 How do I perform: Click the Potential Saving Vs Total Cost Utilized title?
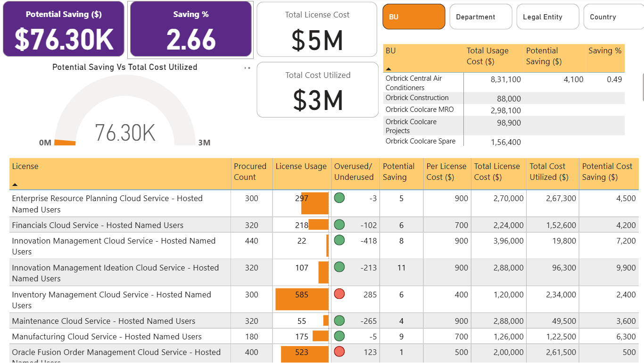pos(125,67)
